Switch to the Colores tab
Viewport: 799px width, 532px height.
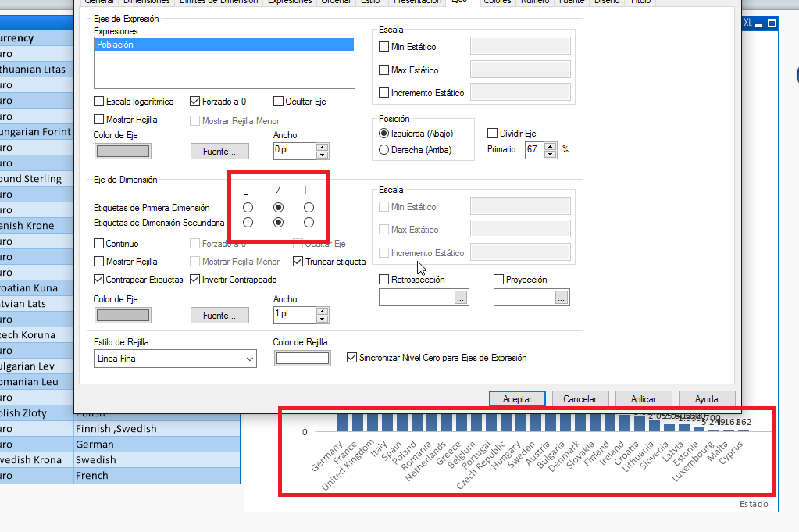[x=497, y=2]
